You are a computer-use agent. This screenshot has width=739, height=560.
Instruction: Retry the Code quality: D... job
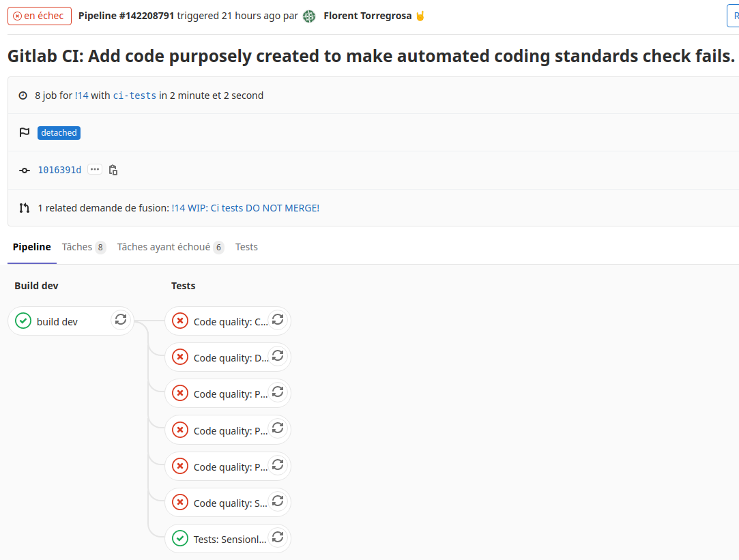pos(278,357)
